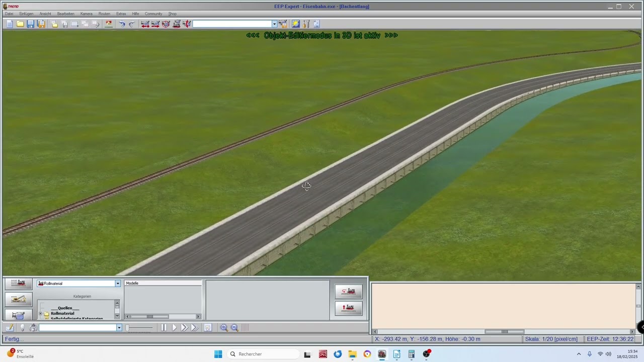Open the Windows Start menu
644x362 pixels.
click(x=218, y=354)
